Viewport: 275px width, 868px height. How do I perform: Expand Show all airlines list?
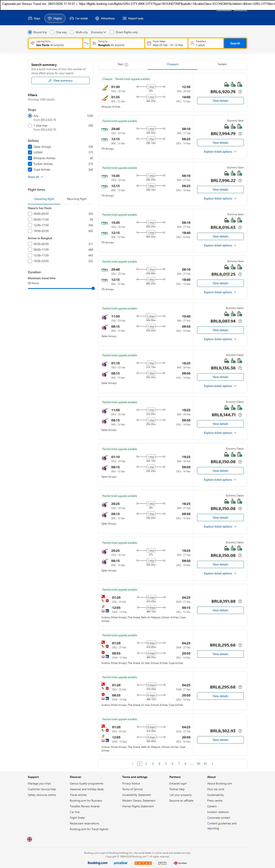pos(35,177)
